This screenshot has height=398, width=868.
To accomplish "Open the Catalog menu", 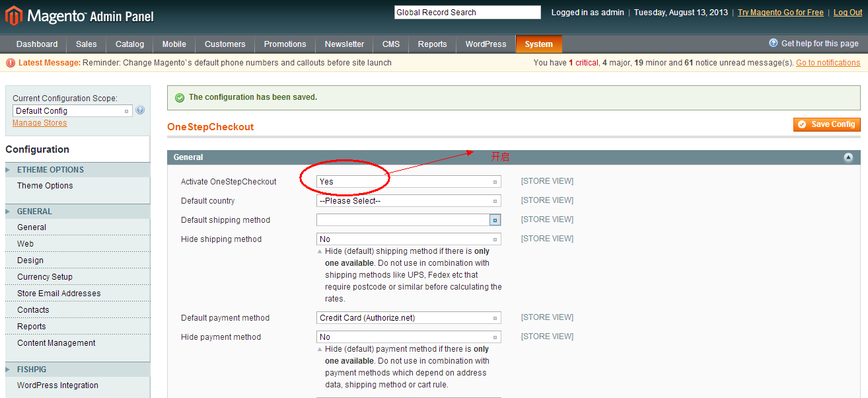I will (x=129, y=44).
